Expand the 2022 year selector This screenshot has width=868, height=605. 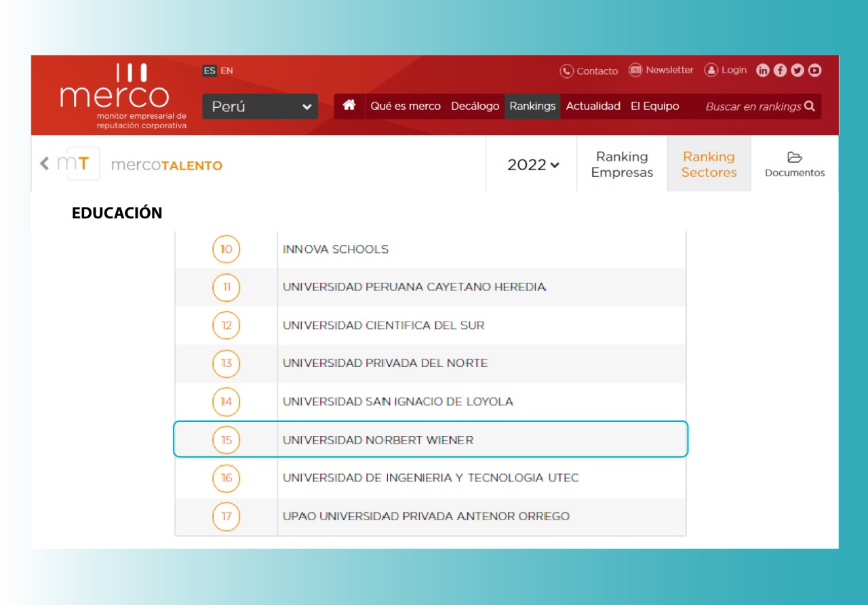click(533, 165)
